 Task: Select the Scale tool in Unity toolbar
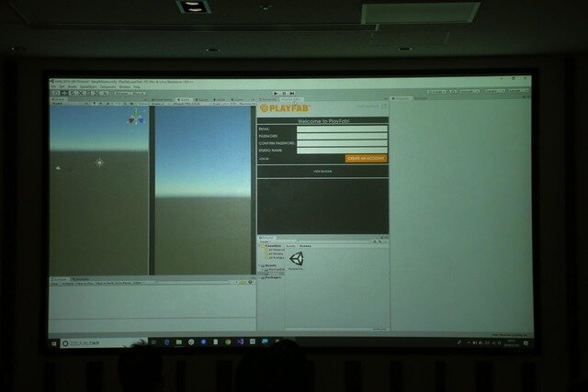[x=81, y=93]
